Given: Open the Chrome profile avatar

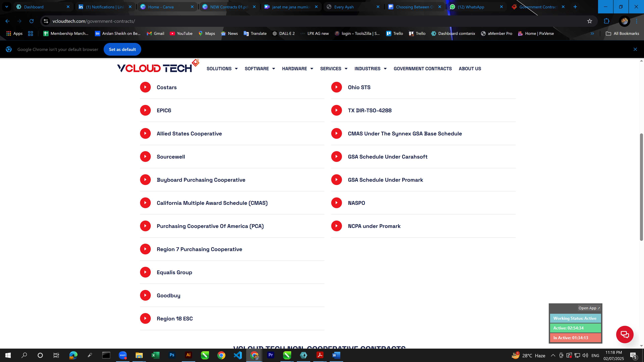Looking at the screenshot, I should (x=624, y=21).
